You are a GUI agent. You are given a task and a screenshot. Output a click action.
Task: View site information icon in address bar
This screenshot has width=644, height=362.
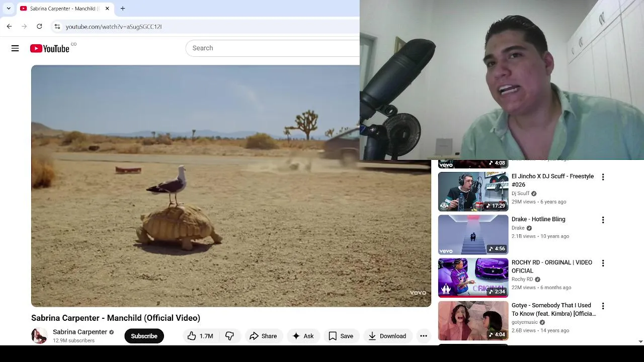click(57, 26)
